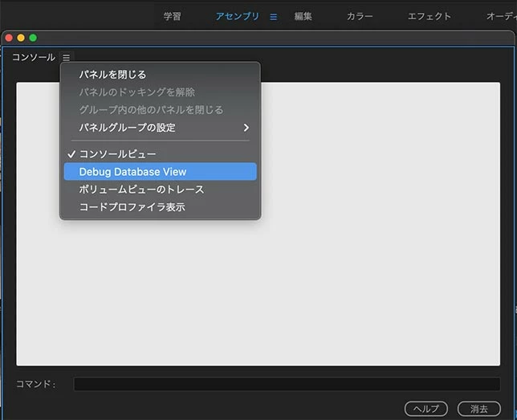The height and width of the screenshot is (420, 517).
Task: Toggle the checked コンソールビュー item
Action: click(160, 154)
